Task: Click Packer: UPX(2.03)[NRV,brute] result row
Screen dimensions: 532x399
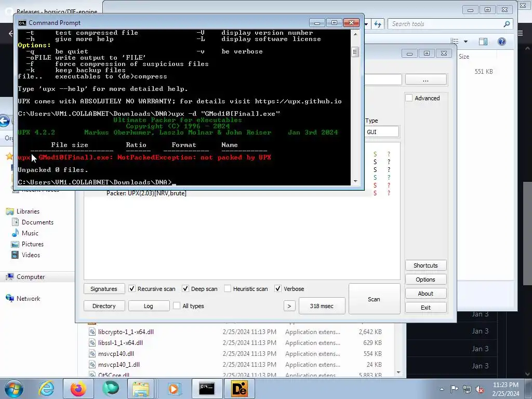Action: pos(146,193)
